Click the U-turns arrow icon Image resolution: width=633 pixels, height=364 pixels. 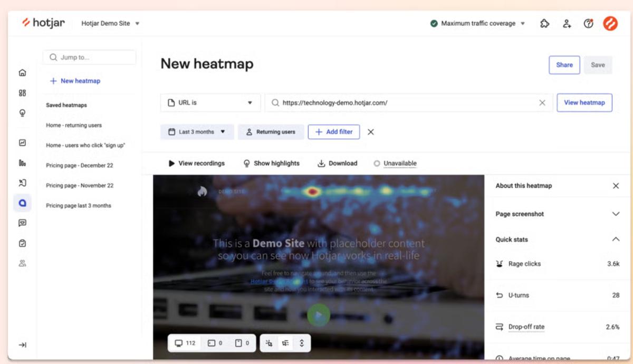(500, 295)
